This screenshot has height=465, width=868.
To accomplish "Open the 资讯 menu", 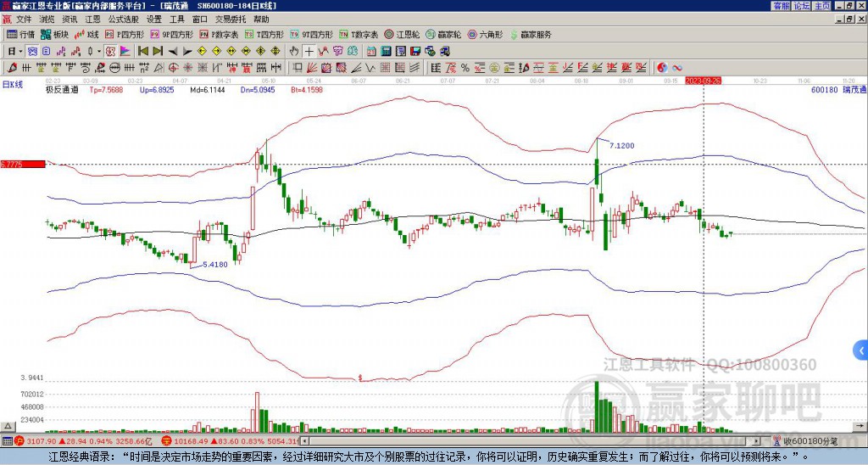I will coord(70,20).
